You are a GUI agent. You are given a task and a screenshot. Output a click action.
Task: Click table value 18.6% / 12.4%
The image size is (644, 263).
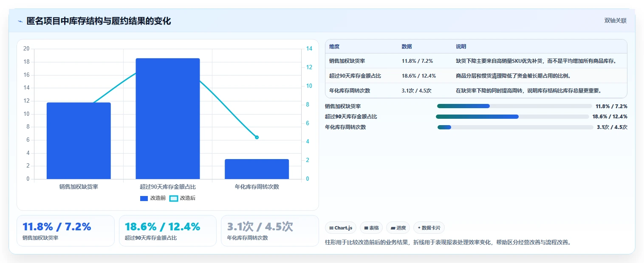(x=418, y=76)
